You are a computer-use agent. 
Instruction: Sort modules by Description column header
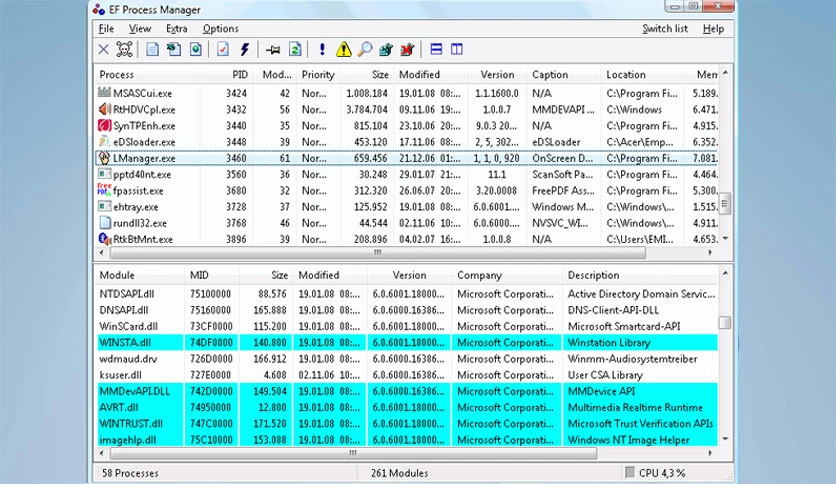coord(640,275)
